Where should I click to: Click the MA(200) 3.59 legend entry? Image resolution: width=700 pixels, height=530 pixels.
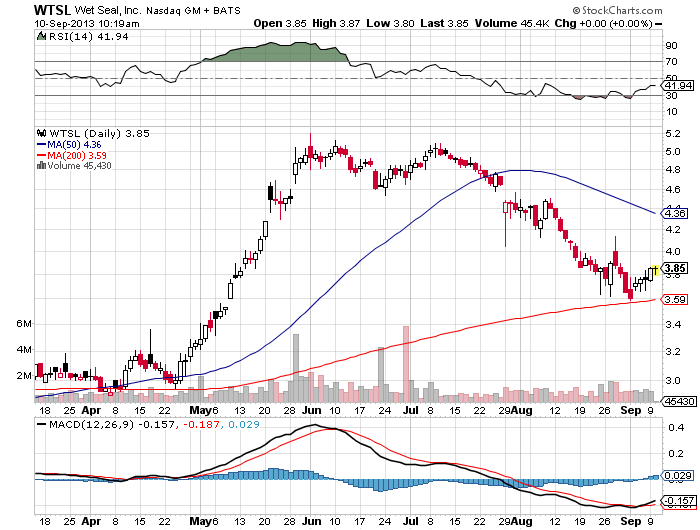tap(72, 155)
